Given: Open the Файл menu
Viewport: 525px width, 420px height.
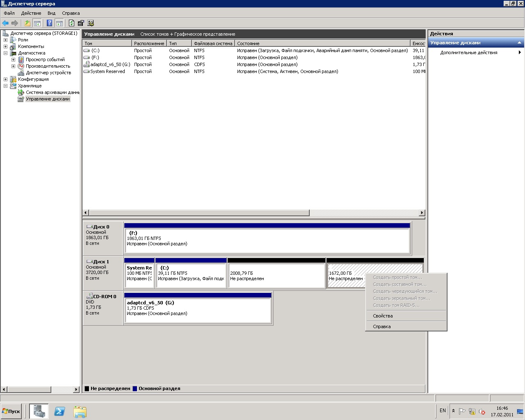Looking at the screenshot, I should 9,13.
